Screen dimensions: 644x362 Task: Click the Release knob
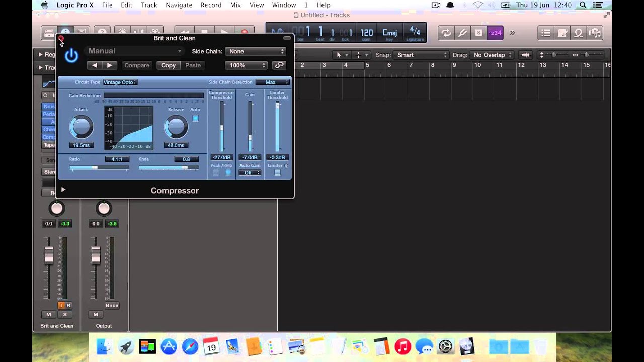pyautogui.click(x=176, y=127)
